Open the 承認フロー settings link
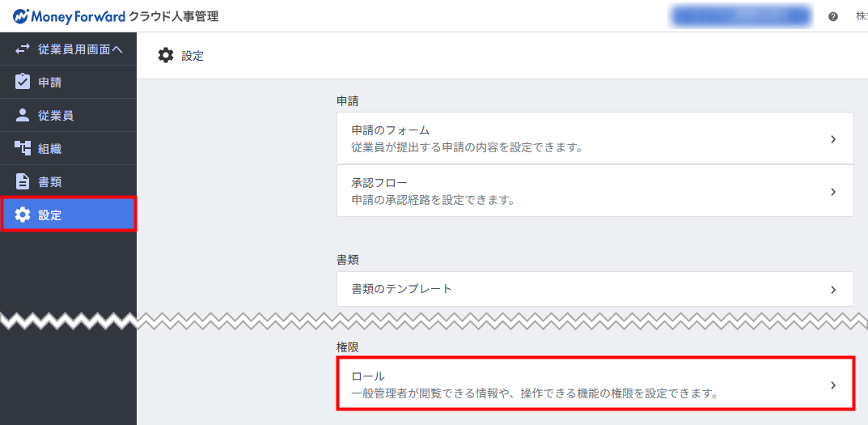Image resolution: width=868 pixels, height=425 pixels. (x=380, y=183)
